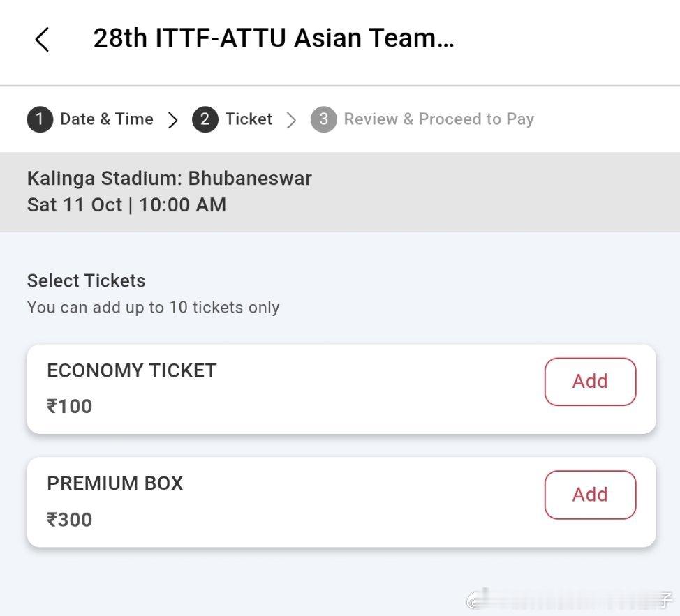Click the ₹100 price
This screenshot has width=680, height=616.
(x=69, y=407)
